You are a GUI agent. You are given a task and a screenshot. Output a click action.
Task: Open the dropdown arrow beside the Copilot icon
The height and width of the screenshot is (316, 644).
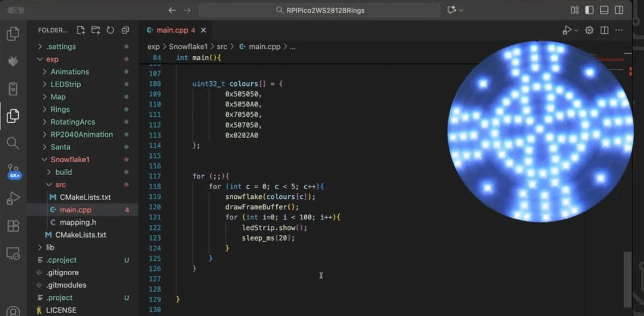(461, 10)
